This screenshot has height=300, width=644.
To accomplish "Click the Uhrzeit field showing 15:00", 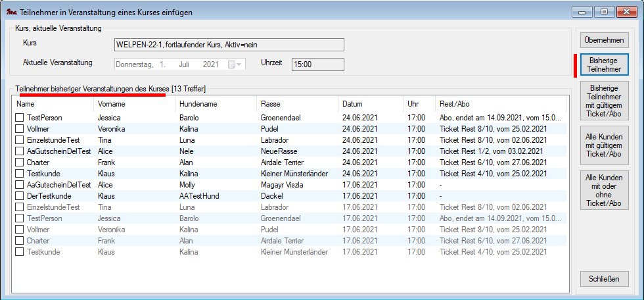I will point(318,64).
